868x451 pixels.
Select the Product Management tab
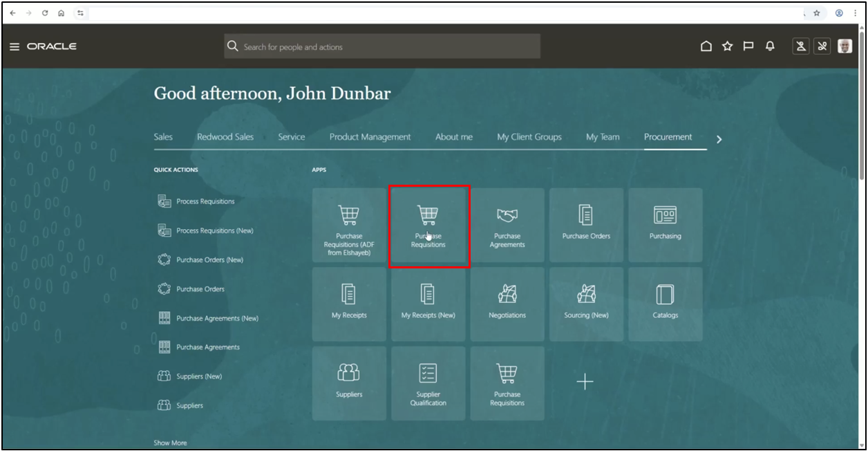370,137
